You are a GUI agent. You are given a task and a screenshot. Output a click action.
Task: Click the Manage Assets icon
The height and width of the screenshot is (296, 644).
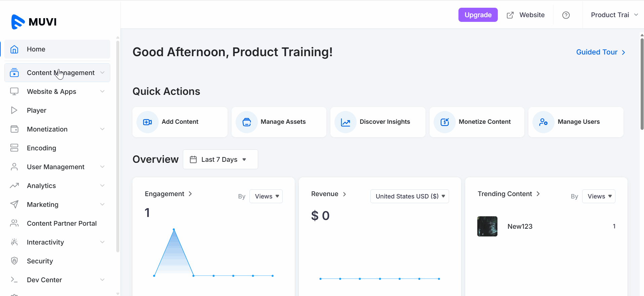246,122
